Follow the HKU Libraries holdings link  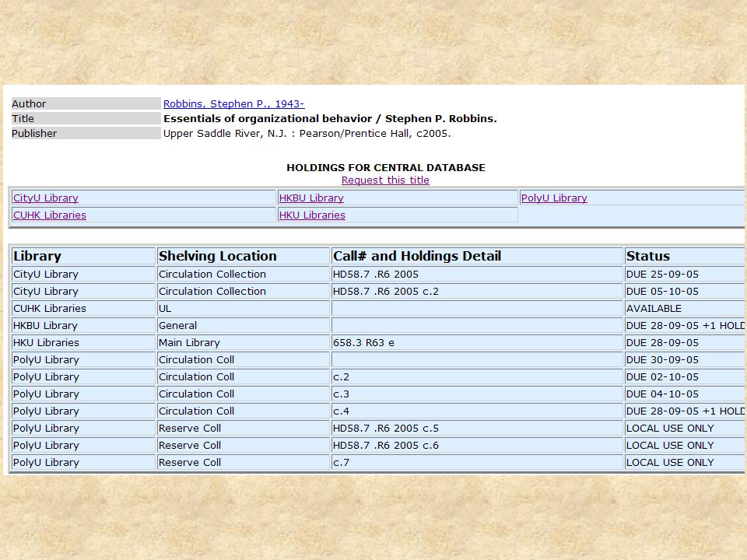(x=312, y=215)
